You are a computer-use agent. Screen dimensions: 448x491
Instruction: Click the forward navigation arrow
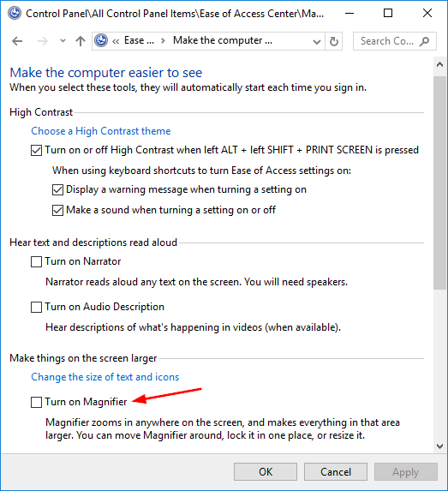[x=42, y=41]
